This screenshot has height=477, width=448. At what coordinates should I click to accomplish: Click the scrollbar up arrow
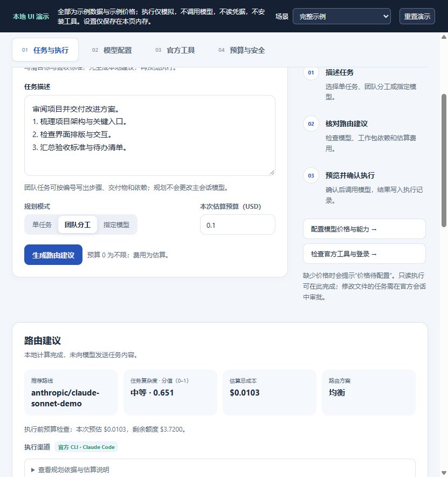click(444, 37)
